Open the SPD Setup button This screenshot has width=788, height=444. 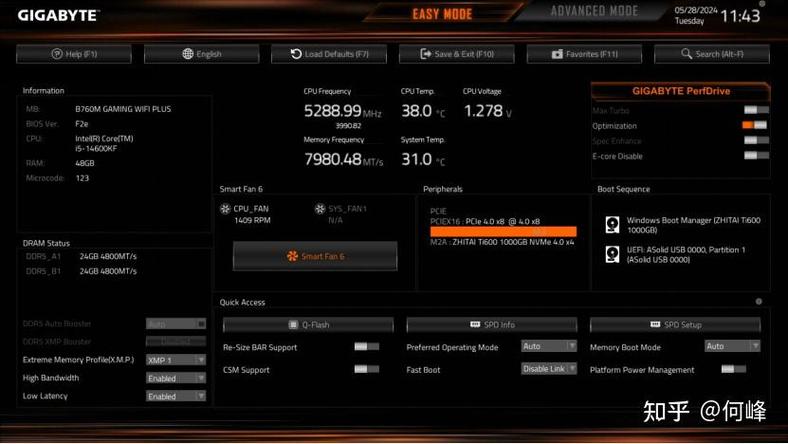(675, 325)
